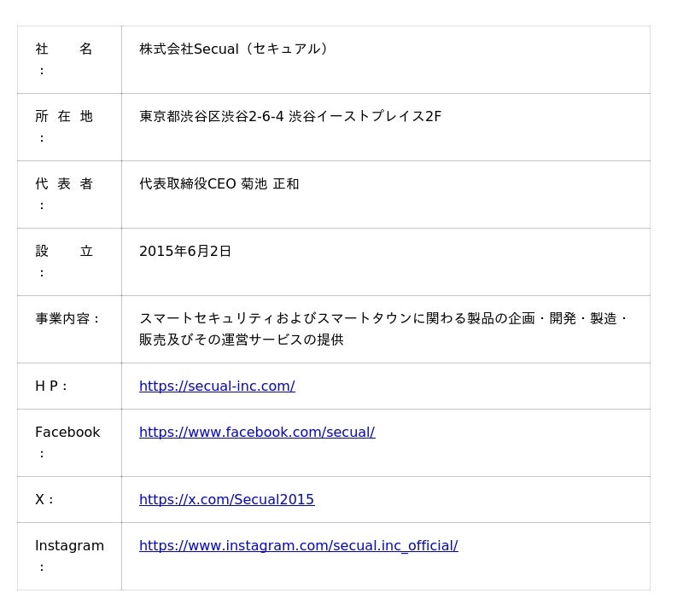
Task: Visit the x.com/Secual2015 link
Action: click(226, 500)
